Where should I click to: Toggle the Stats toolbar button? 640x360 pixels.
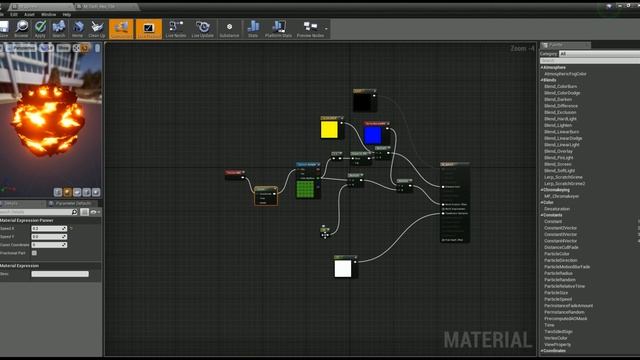click(x=253, y=29)
